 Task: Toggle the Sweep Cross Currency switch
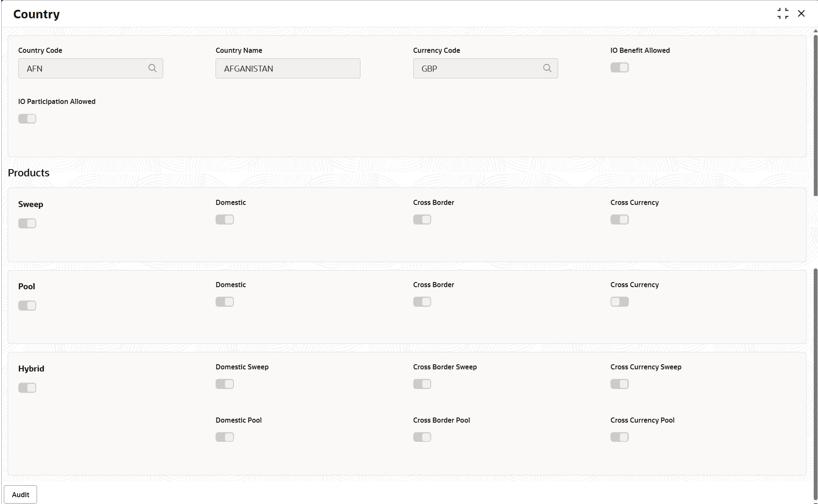click(619, 219)
